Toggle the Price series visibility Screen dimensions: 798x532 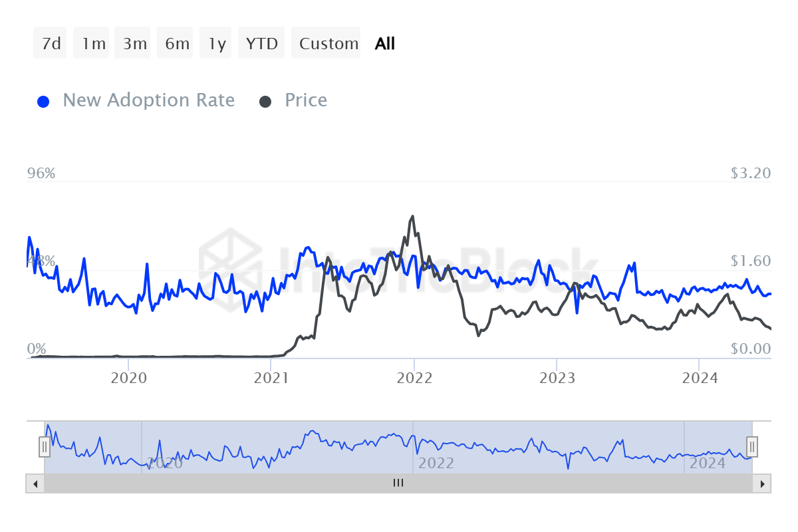pyautogui.click(x=306, y=100)
